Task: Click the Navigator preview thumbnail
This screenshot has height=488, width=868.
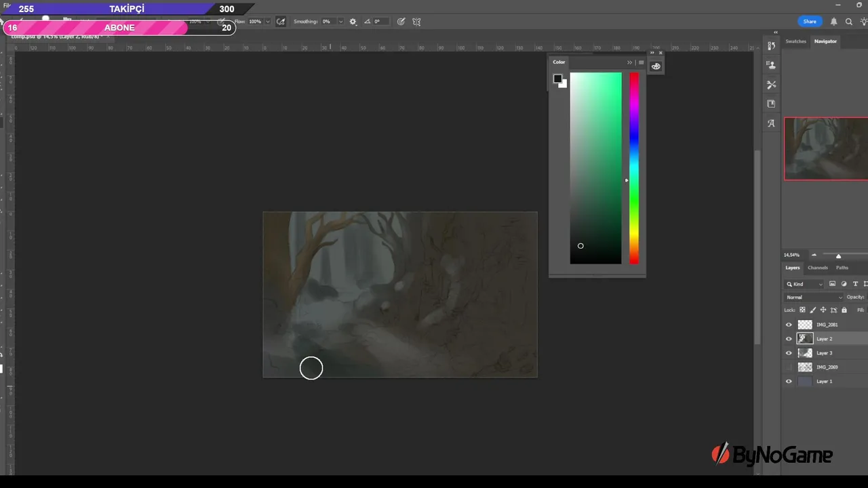Action: 826,149
